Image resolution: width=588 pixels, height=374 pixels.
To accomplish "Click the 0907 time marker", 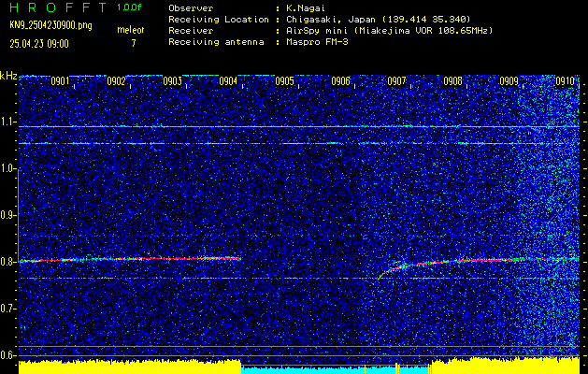I will 396,81.
